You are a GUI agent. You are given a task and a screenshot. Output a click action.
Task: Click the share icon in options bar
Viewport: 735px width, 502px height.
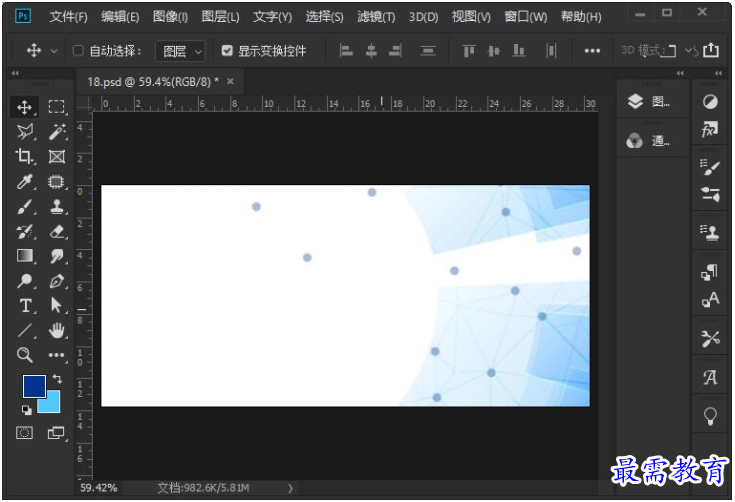(x=711, y=49)
